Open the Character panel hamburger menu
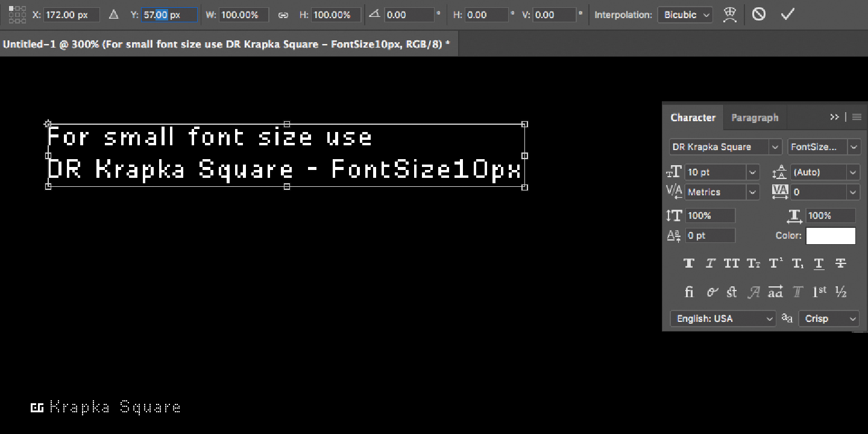Screen dimensions: 868x434 tap(857, 117)
